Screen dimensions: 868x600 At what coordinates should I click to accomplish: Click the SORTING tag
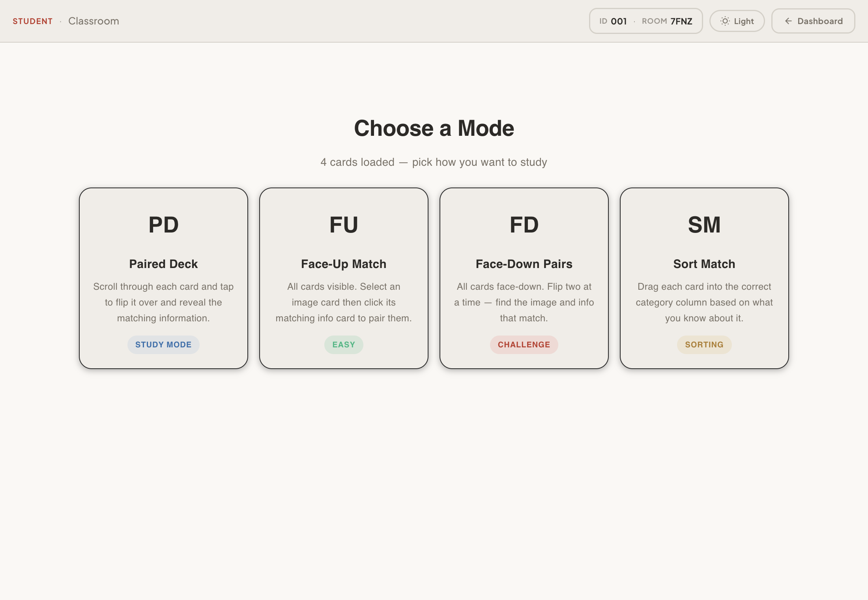[704, 345]
